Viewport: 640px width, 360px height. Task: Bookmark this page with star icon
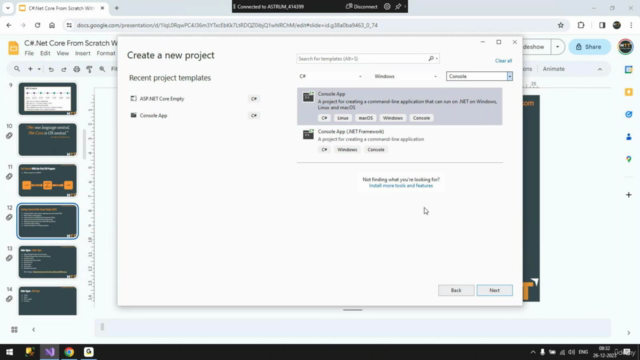click(x=560, y=25)
